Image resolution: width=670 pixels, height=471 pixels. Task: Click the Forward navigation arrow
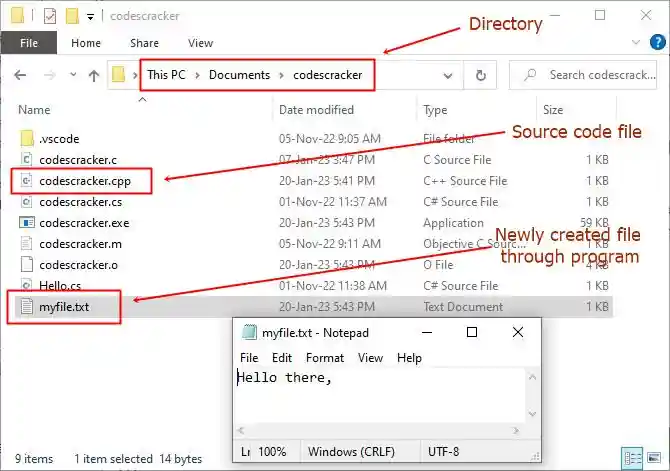coord(50,75)
